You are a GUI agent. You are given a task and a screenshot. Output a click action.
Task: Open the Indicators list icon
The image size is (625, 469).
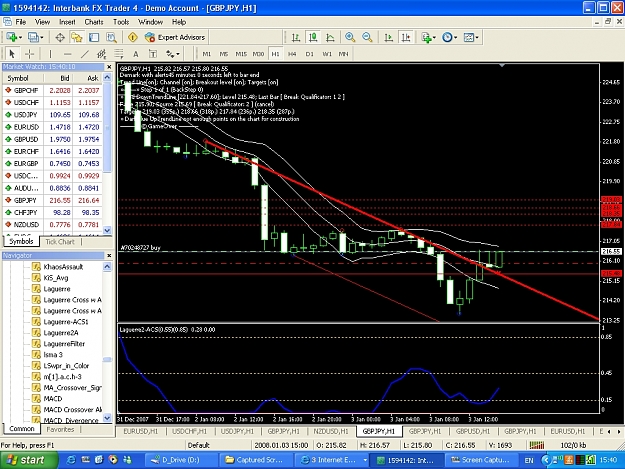(x=426, y=37)
